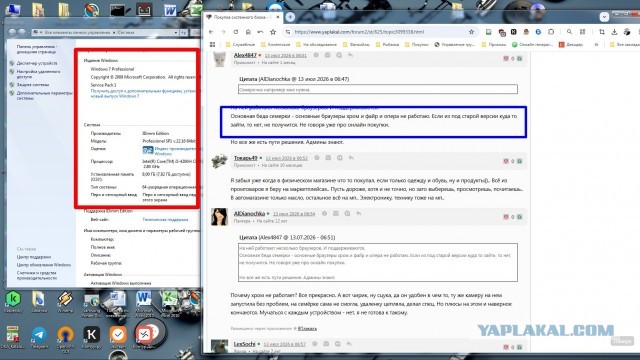Click 'Система' breadcrumb in Control Panel path
The width and height of the screenshot is (640, 360).
click(x=126, y=32)
